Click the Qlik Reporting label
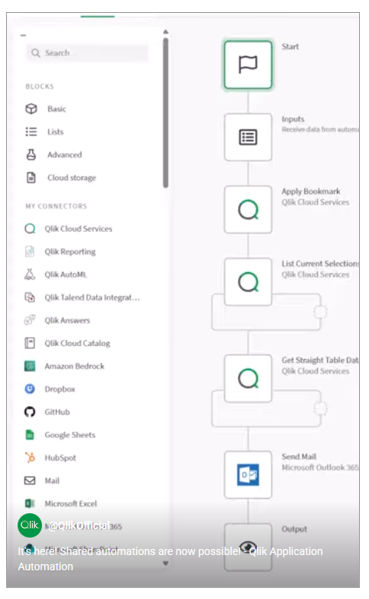This screenshot has width=369, height=599. coord(70,252)
